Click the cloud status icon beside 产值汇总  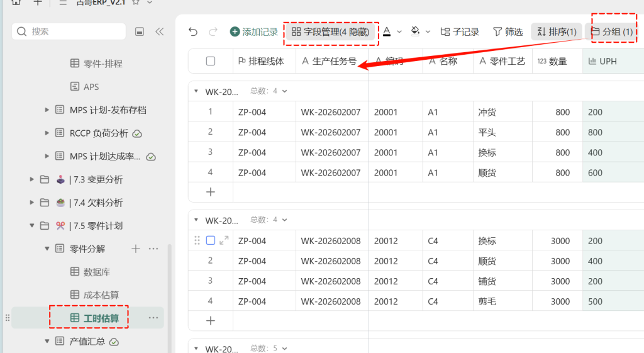coord(114,342)
